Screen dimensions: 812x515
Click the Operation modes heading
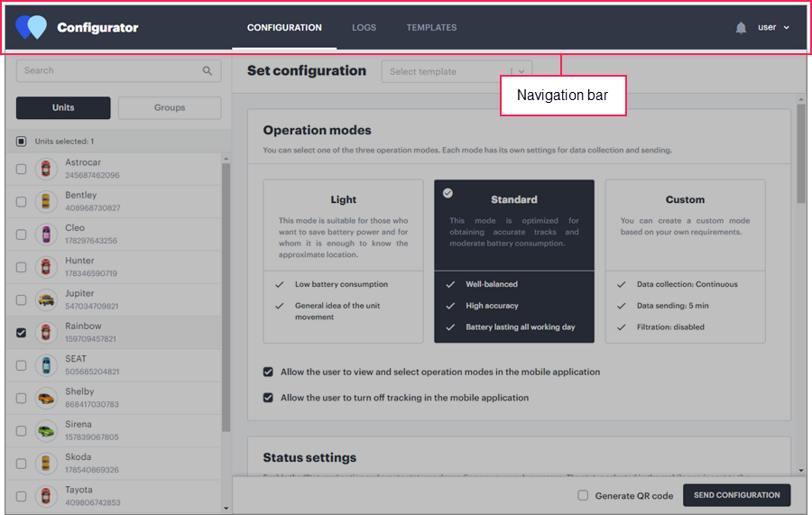pos(317,131)
